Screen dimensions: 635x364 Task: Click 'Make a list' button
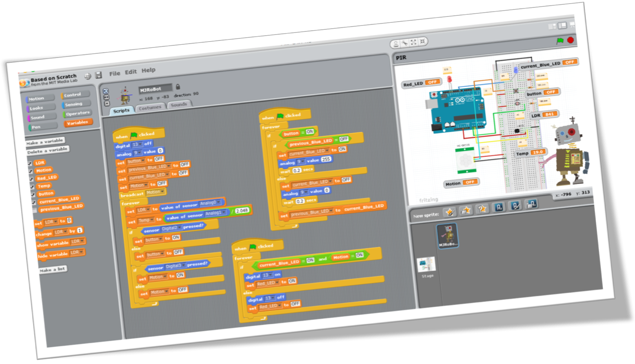coord(53,270)
